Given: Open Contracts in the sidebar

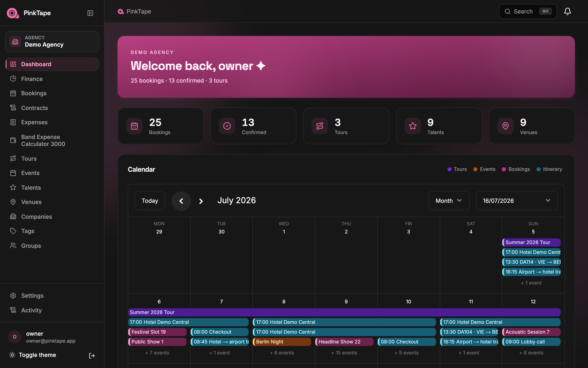Looking at the screenshot, I should click(x=52, y=108).
